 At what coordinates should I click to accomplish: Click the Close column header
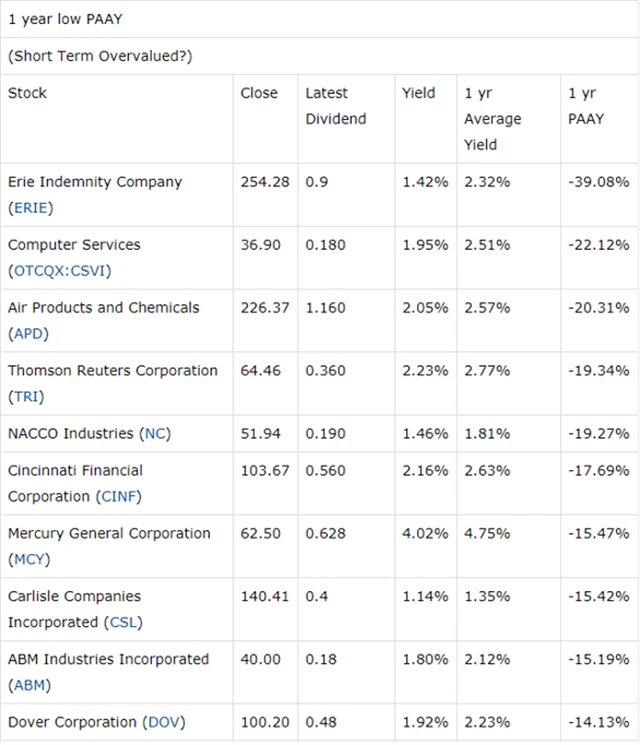point(259,93)
